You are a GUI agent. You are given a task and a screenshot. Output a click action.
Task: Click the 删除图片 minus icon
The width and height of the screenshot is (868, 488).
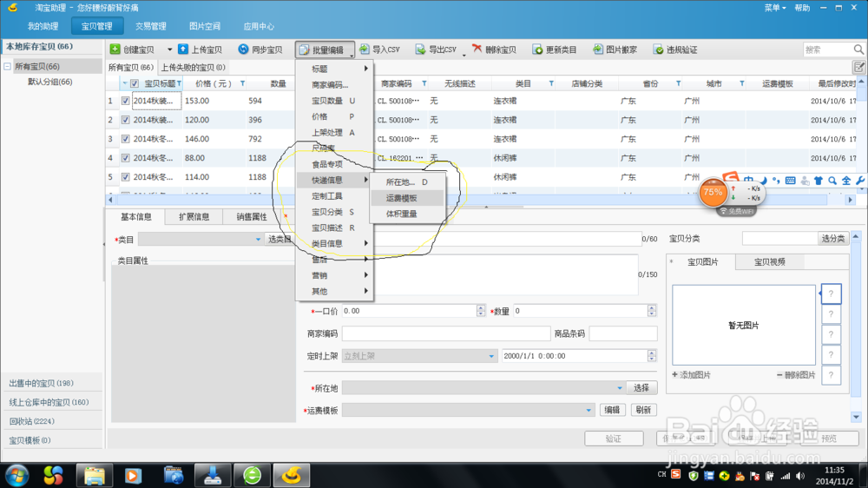(779, 375)
